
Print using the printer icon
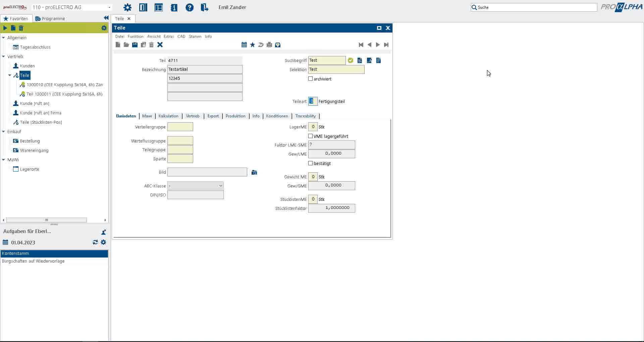pos(269,45)
